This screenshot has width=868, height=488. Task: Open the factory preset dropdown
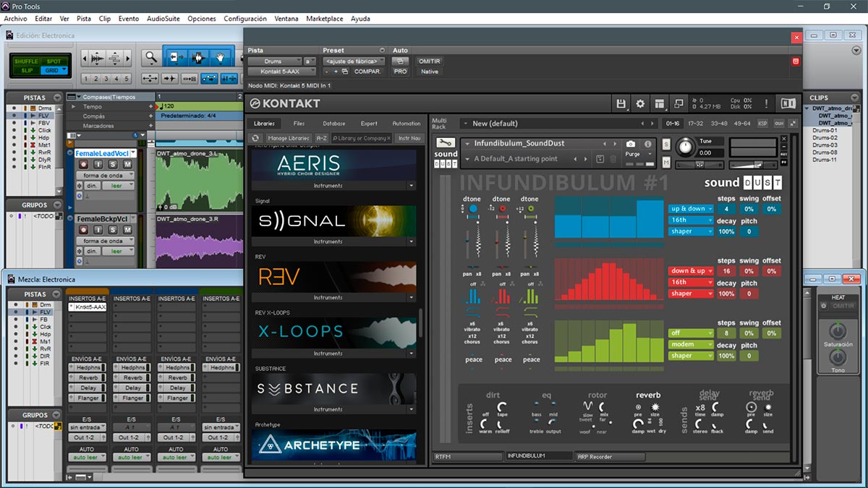click(354, 61)
